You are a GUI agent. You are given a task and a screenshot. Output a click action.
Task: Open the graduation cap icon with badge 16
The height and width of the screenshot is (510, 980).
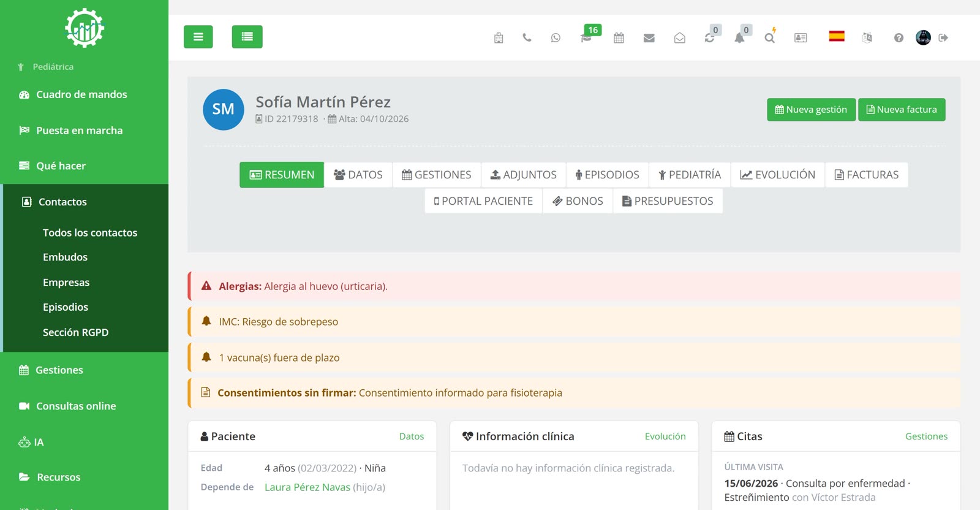click(586, 38)
